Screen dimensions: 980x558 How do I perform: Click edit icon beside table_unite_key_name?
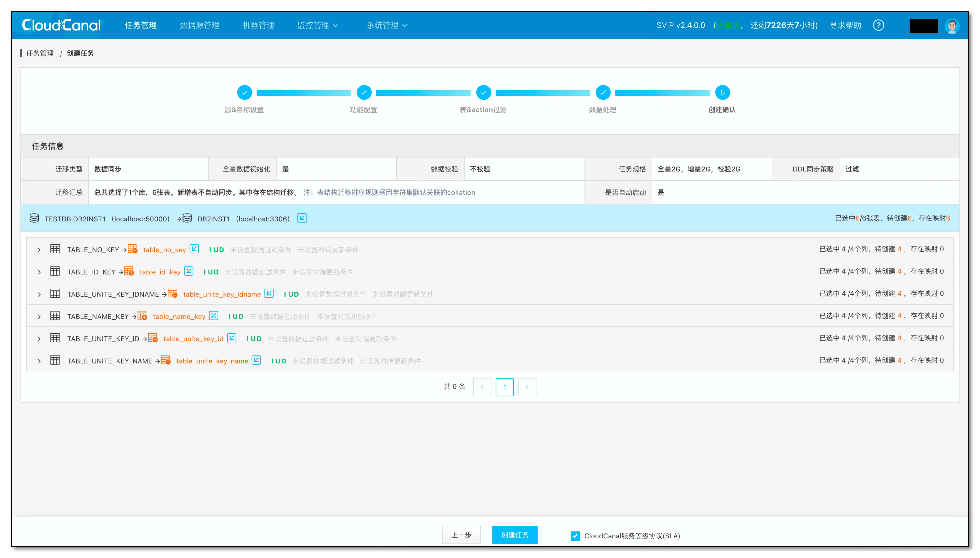[256, 360]
